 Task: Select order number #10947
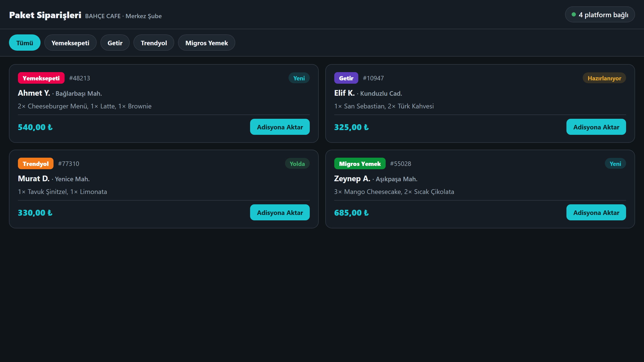373,78
